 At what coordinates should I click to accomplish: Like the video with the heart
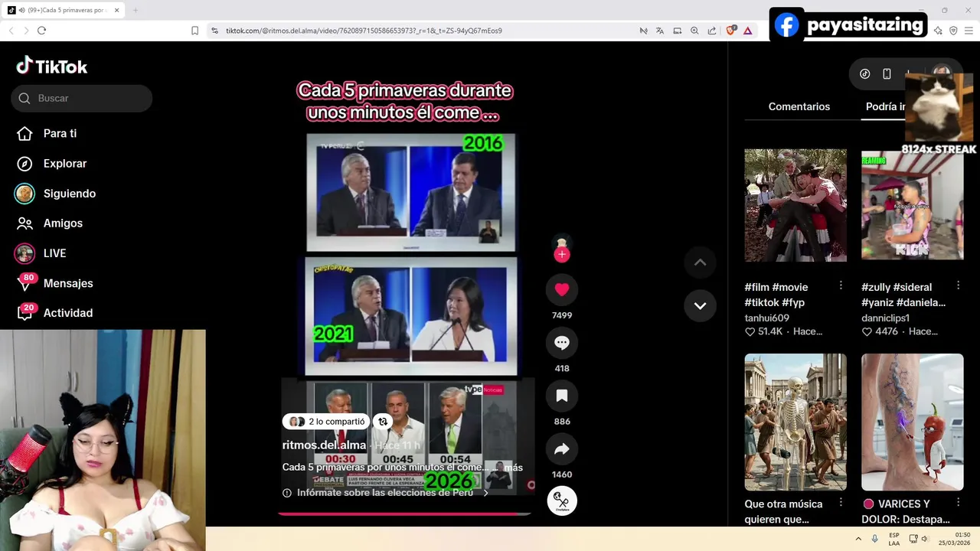click(x=562, y=289)
